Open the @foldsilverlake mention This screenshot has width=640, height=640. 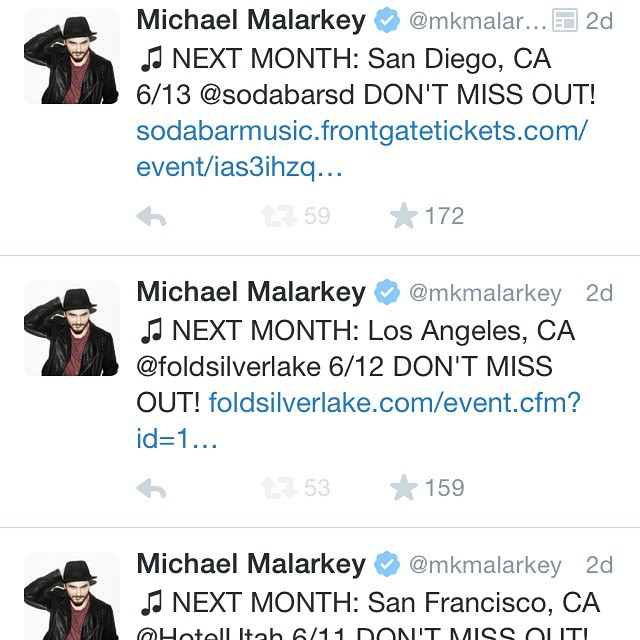[x=229, y=366]
